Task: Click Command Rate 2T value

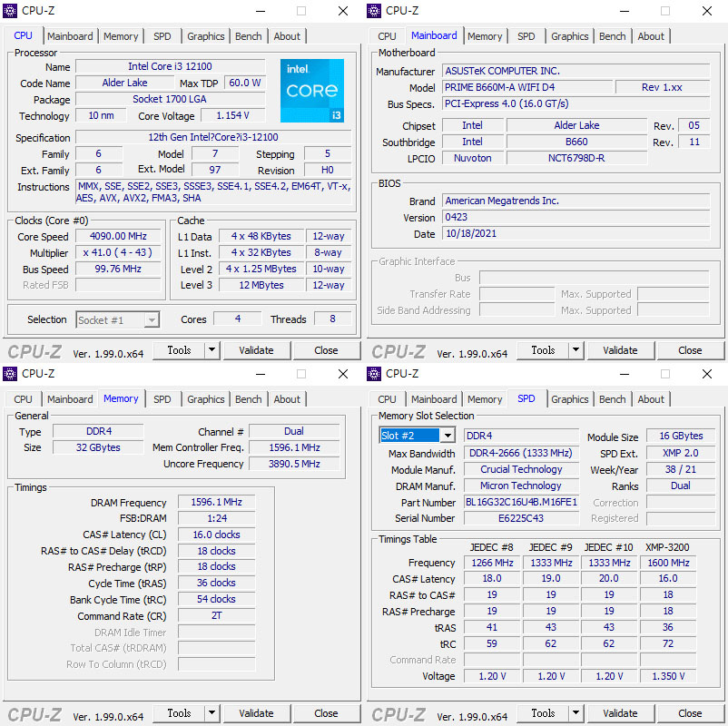Action: pos(216,615)
